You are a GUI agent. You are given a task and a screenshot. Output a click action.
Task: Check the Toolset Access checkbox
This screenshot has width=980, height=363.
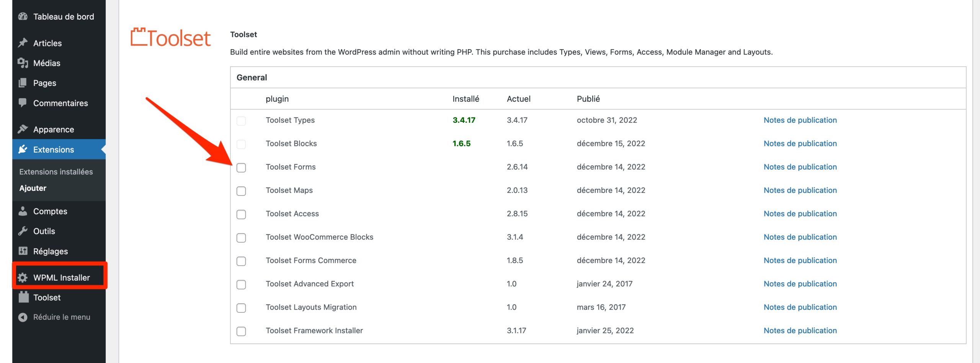241,214
